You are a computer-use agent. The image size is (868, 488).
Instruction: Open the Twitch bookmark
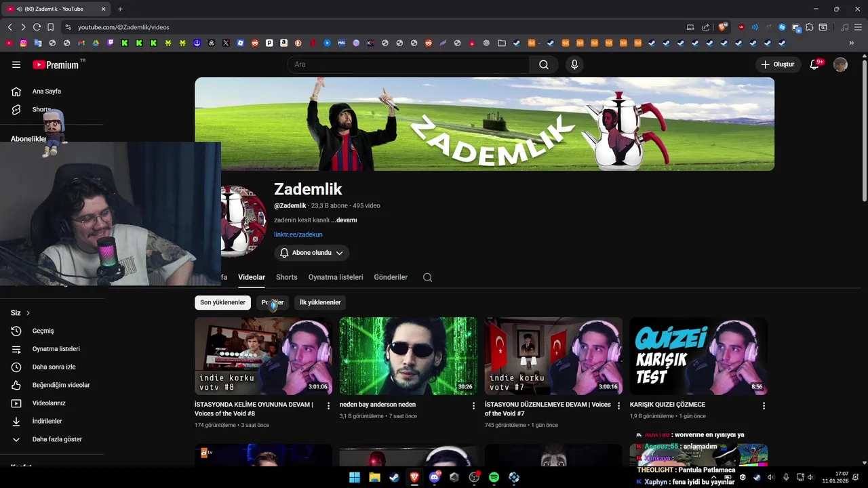pos(110,43)
